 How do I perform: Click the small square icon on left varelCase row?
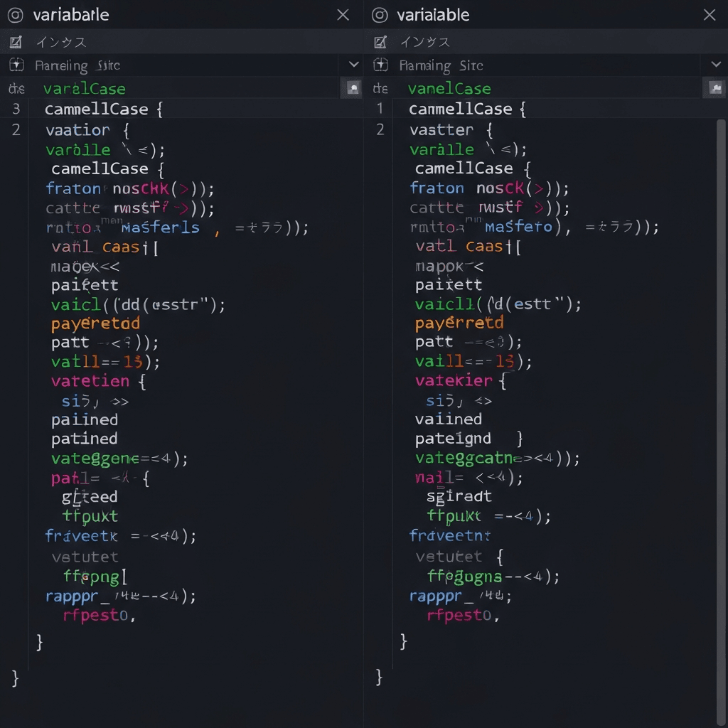352,88
